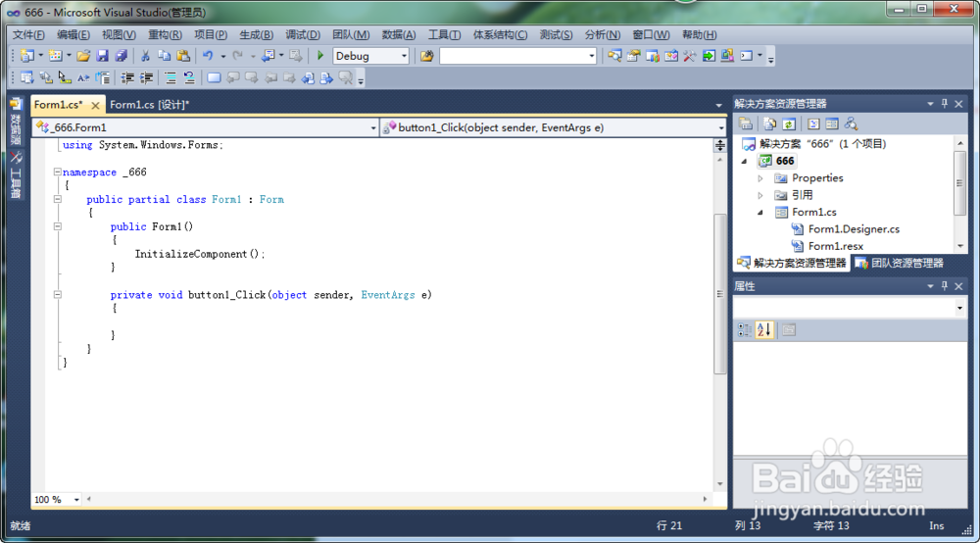This screenshot has height=543, width=980.
Task: Collapse the Form1 class code block
Action: click(x=57, y=199)
